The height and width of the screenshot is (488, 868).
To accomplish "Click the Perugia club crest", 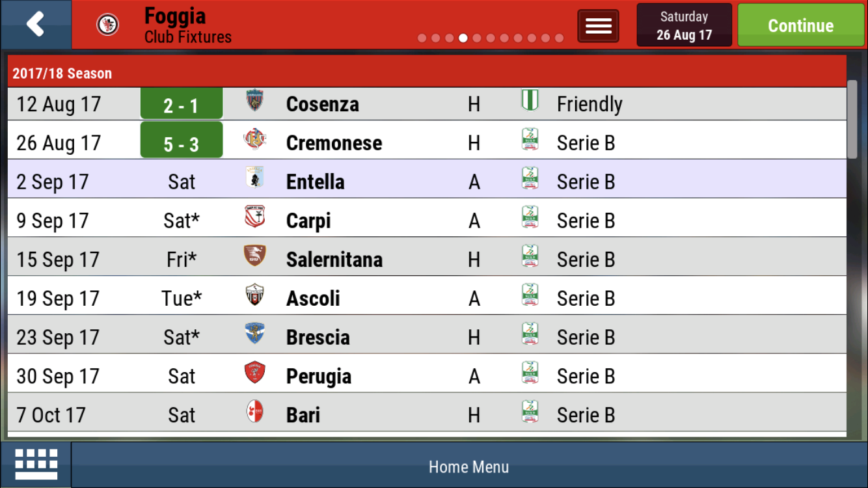I will click(255, 373).
